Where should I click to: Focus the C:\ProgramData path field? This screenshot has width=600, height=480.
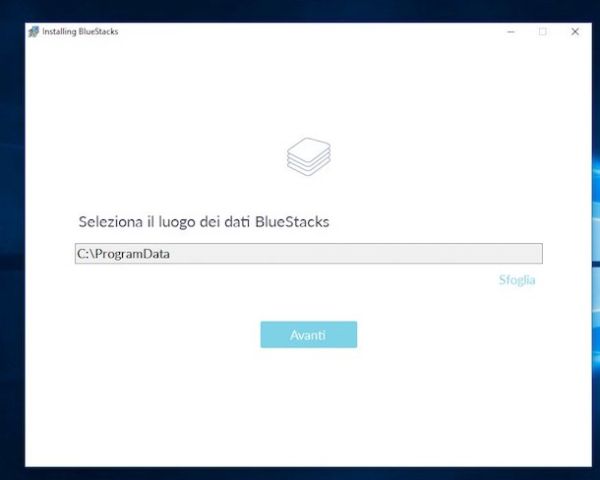tap(309, 253)
